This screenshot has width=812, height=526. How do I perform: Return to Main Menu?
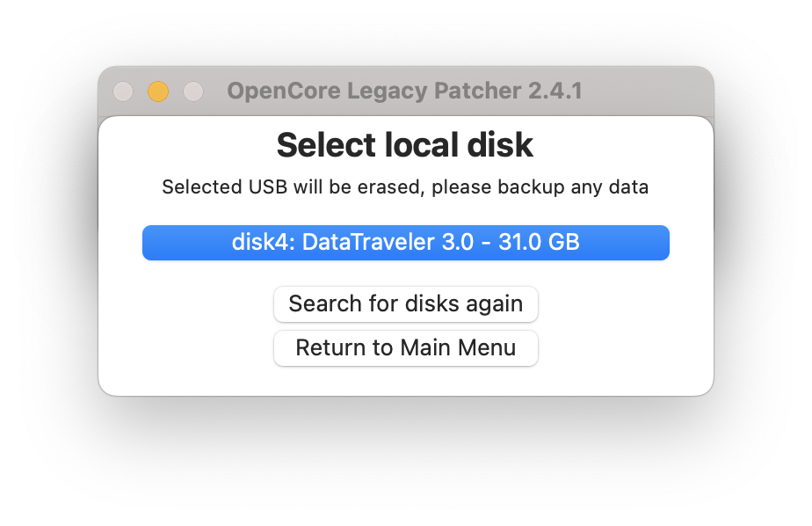point(405,347)
